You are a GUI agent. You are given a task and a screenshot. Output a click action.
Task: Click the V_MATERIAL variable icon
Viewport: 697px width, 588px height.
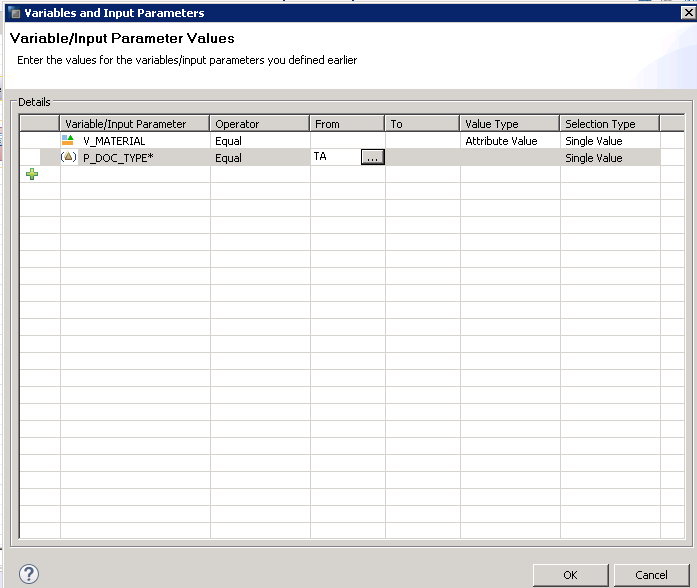[68, 140]
